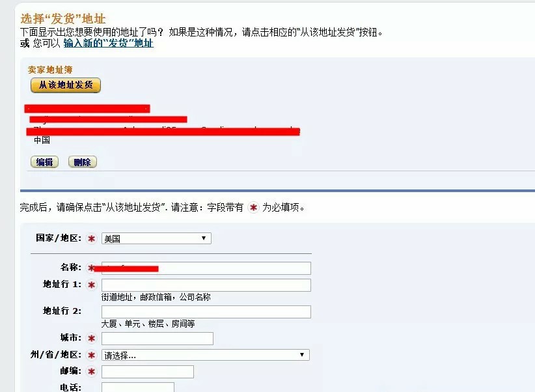This screenshot has width=535, height=392.
Task: Click the red asterisk beside 城市
Action: coord(91,339)
